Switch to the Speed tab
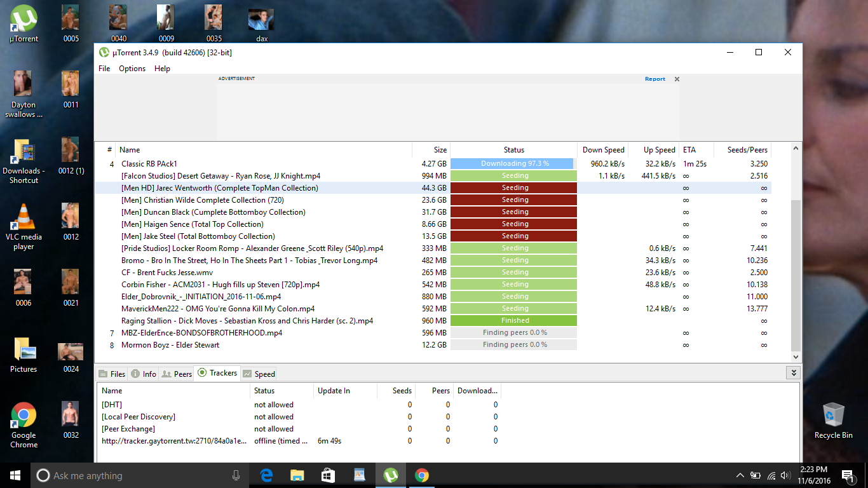The image size is (868, 488). [259, 374]
